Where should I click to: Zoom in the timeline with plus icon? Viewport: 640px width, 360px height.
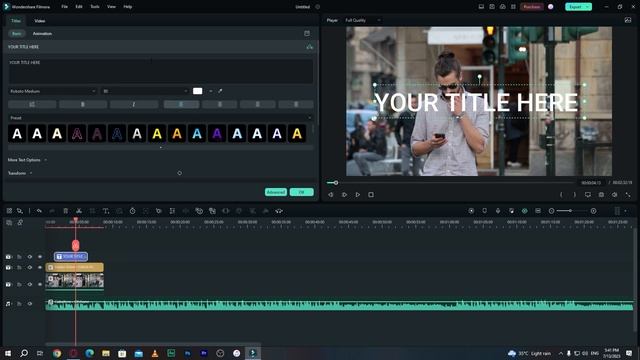point(593,211)
